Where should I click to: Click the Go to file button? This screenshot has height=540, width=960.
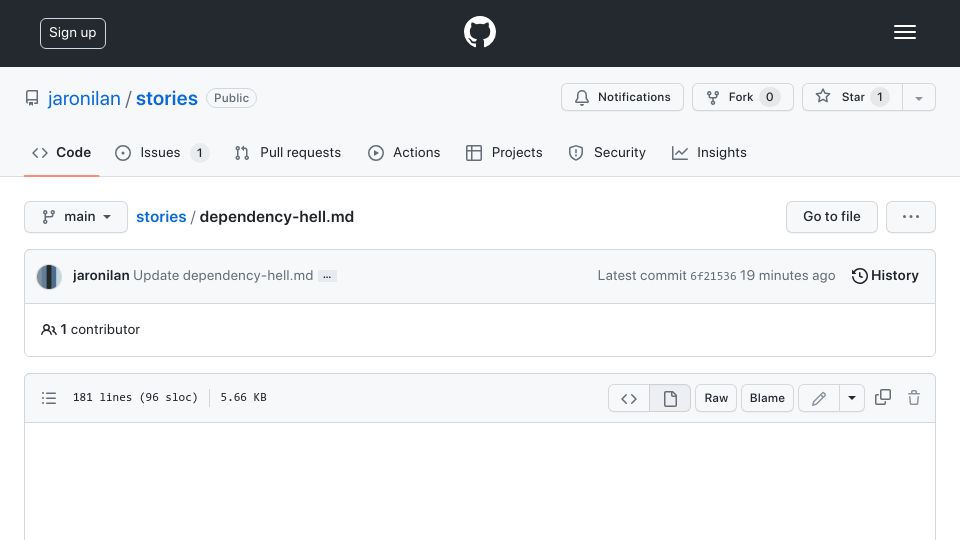(x=831, y=217)
